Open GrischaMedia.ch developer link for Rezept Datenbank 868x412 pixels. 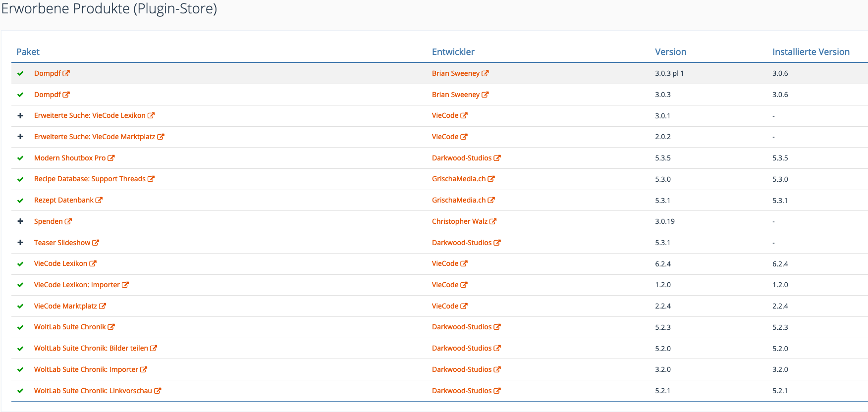pyautogui.click(x=459, y=200)
